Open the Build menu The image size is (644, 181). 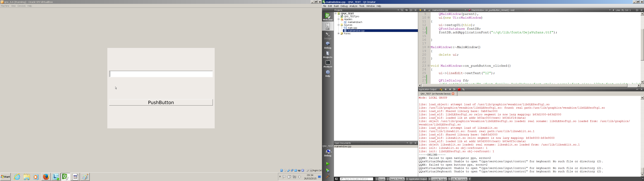(336, 6)
